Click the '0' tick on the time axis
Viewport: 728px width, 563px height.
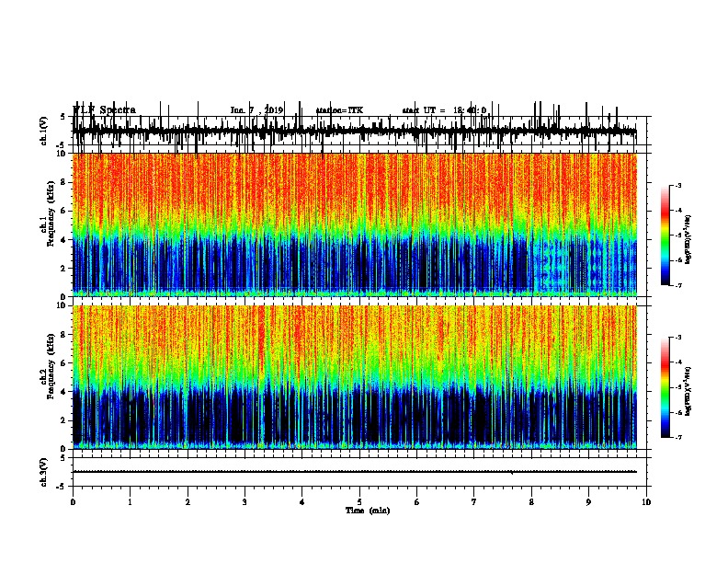tap(73, 502)
